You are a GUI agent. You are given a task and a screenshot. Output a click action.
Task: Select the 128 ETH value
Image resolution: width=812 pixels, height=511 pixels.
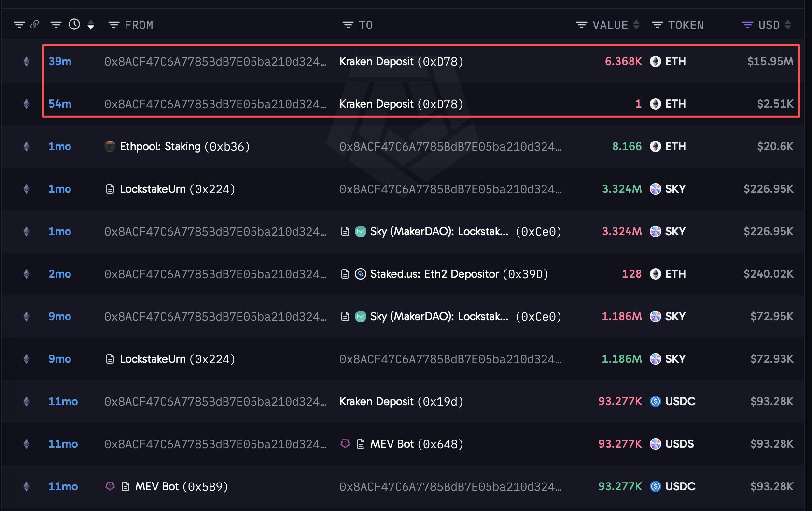(631, 274)
